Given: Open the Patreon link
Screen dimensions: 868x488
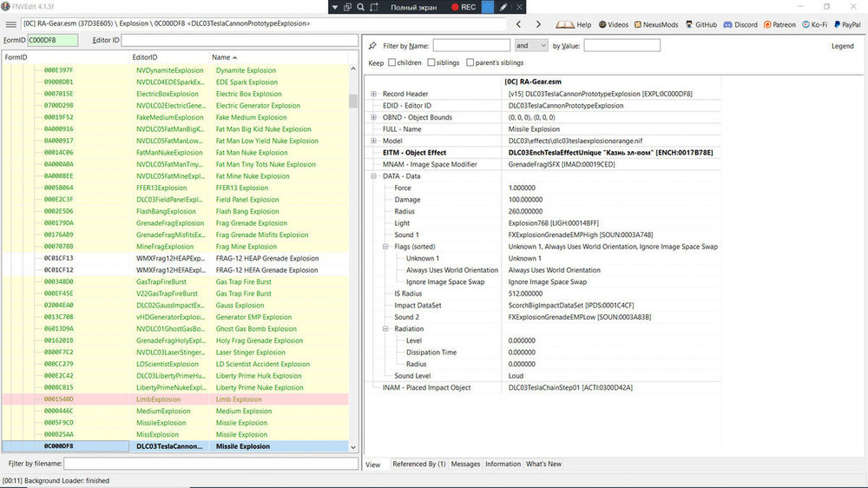Looking at the screenshot, I should click(779, 24).
